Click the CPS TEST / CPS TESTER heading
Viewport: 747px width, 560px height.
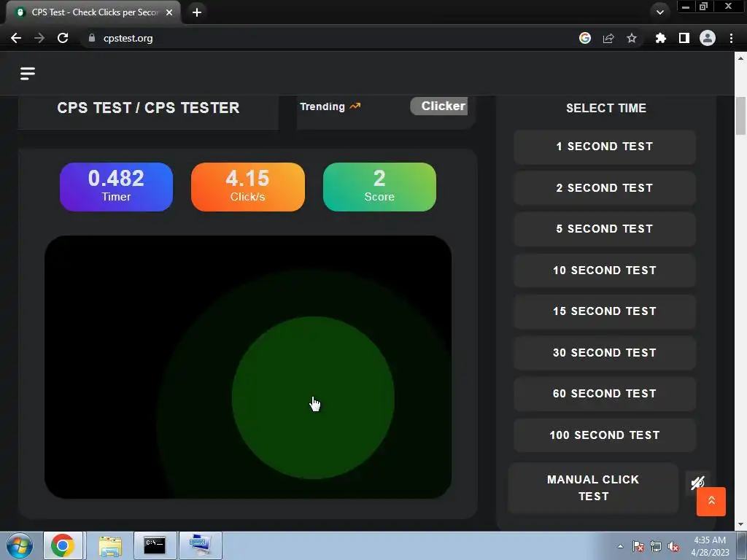click(148, 108)
